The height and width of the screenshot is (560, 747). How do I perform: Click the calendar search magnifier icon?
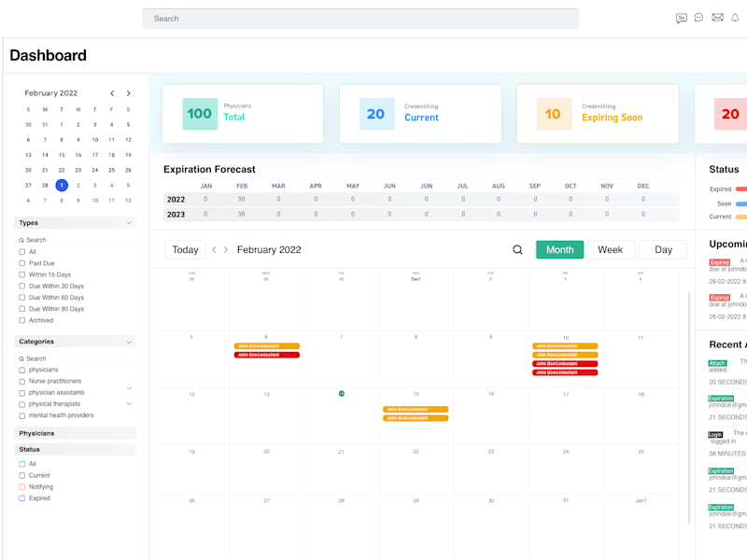(517, 249)
